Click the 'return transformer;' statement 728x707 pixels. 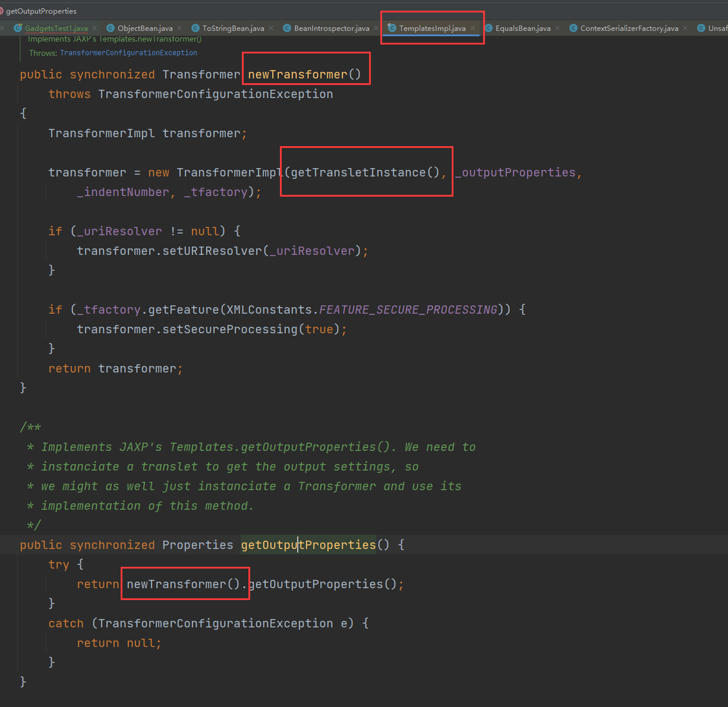(x=116, y=368)
